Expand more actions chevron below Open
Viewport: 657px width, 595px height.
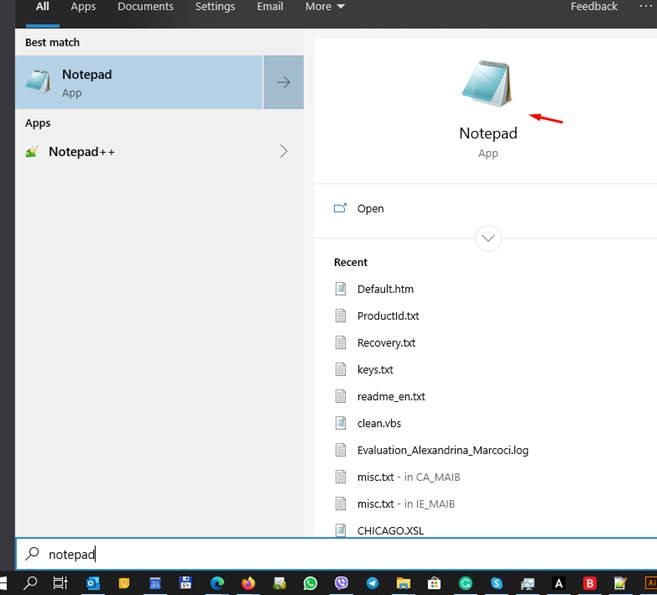click(488, 238)
